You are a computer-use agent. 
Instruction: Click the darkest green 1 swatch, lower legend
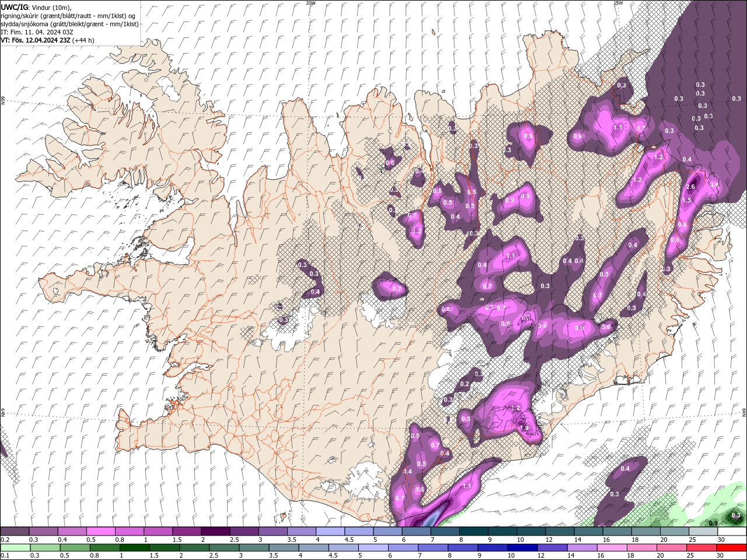click(134, 548)
